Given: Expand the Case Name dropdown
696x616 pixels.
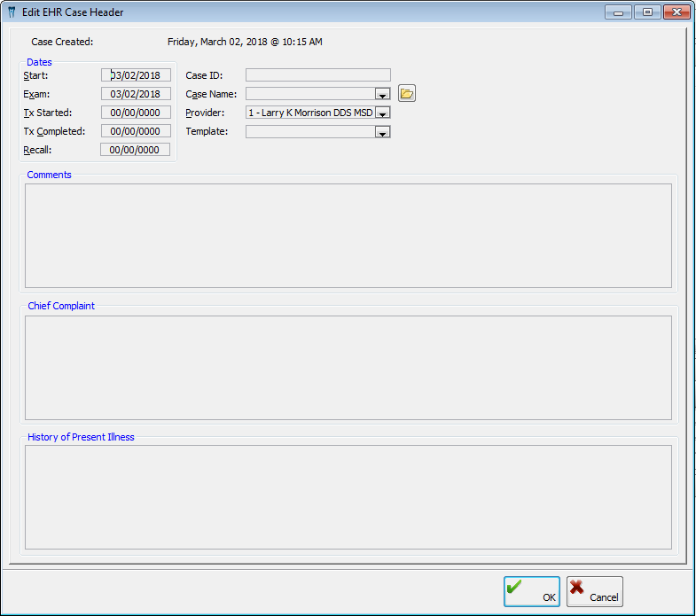Looking at the screenshot, I should (382, 94).
